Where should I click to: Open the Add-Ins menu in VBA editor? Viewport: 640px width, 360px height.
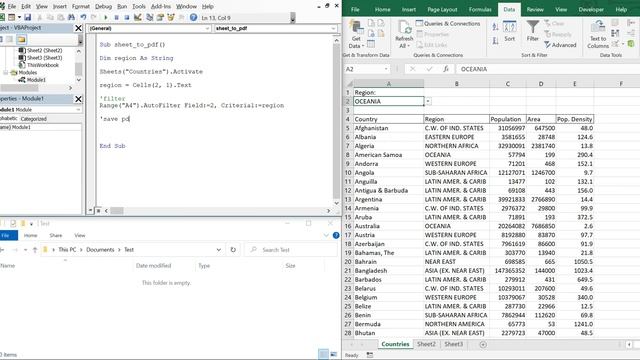pos(161,7)
